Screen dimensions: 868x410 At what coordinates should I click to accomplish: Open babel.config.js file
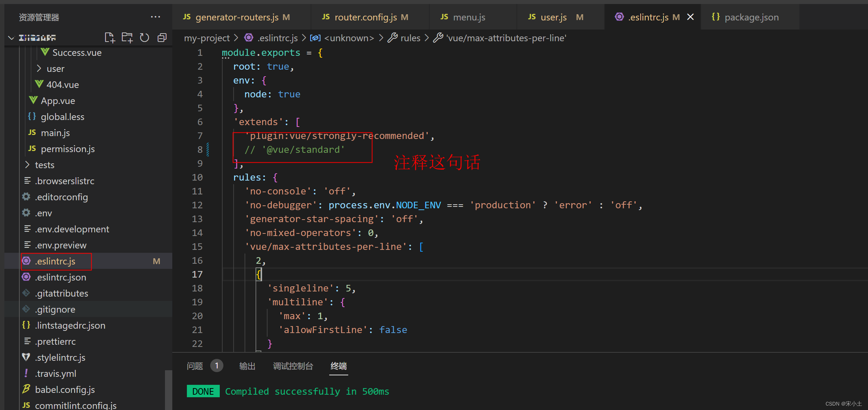tap(65, 390)
